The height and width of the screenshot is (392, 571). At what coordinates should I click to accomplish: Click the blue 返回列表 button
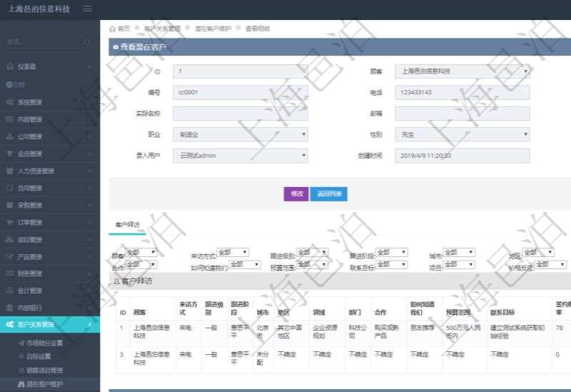[328, 194]
